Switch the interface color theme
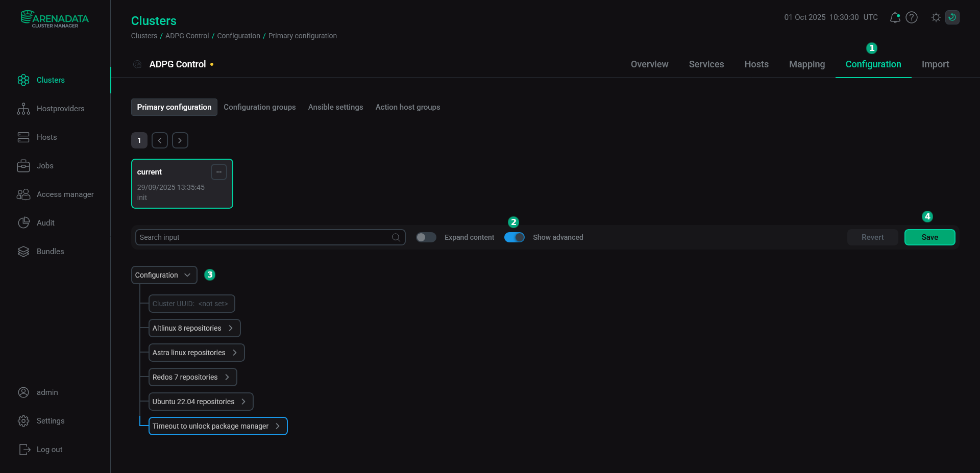Screen dimensions: 980x473 (936, 17)
